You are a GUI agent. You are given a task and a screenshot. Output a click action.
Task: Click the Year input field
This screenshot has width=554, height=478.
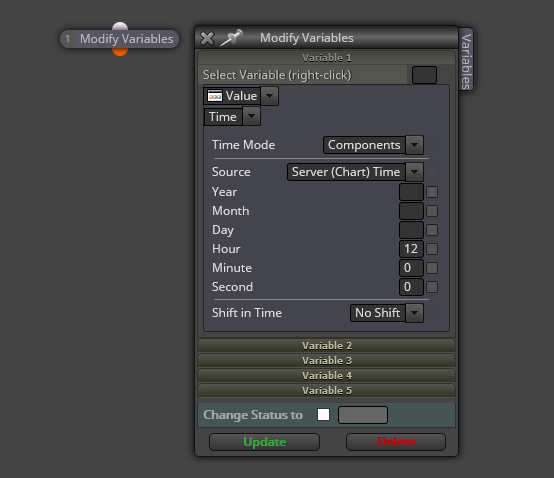coord(411,192)
